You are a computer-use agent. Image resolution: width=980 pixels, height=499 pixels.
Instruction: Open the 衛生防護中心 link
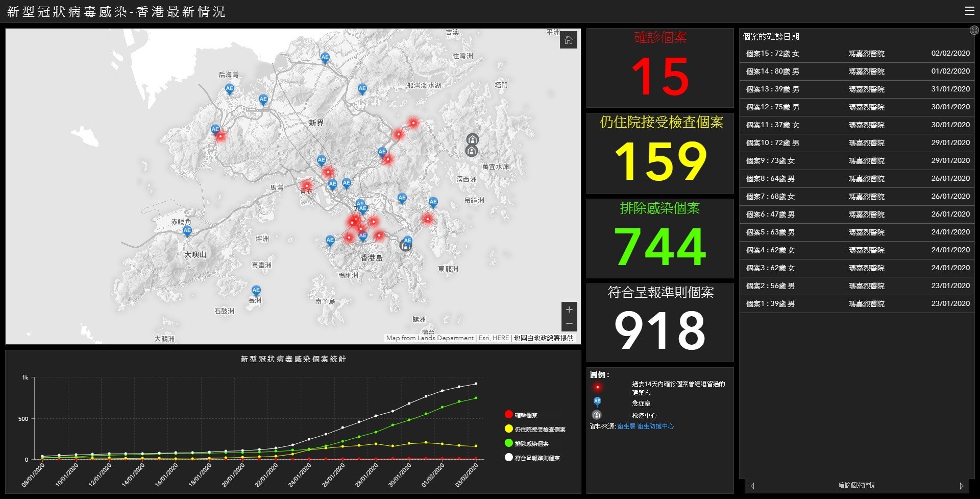655,426
